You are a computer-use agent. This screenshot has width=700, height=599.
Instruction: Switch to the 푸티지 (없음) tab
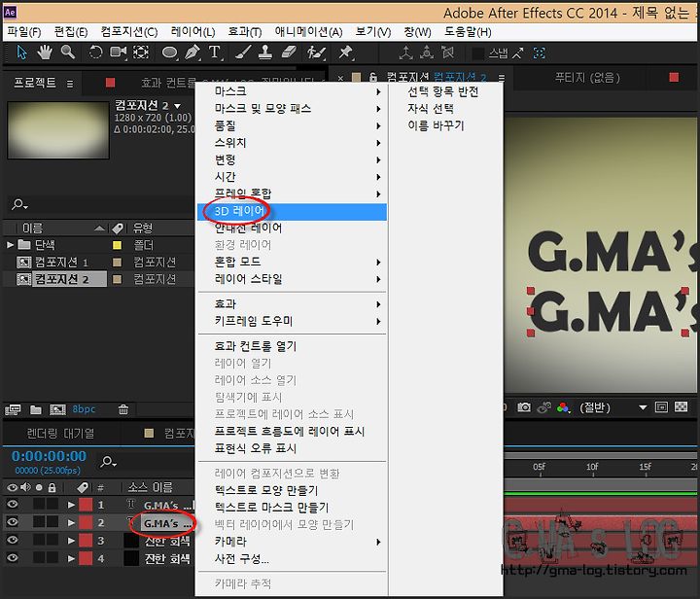point(587,78)
